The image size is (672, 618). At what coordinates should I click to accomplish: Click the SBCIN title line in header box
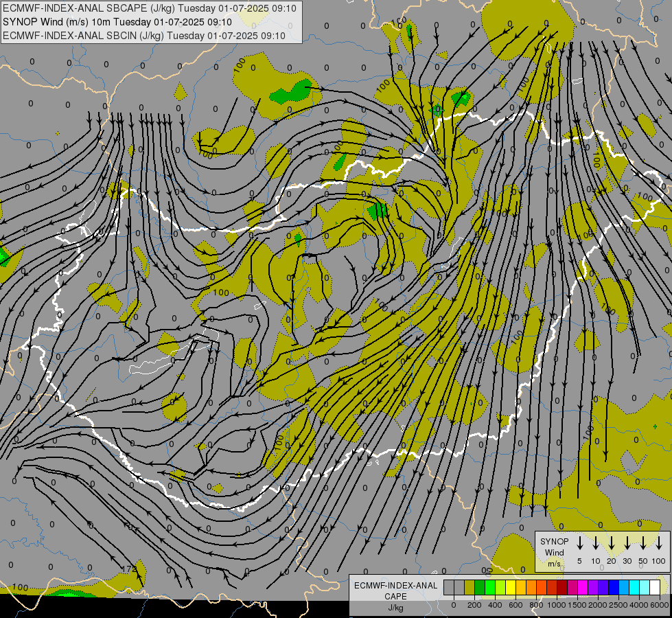click(x=144, y=36)
